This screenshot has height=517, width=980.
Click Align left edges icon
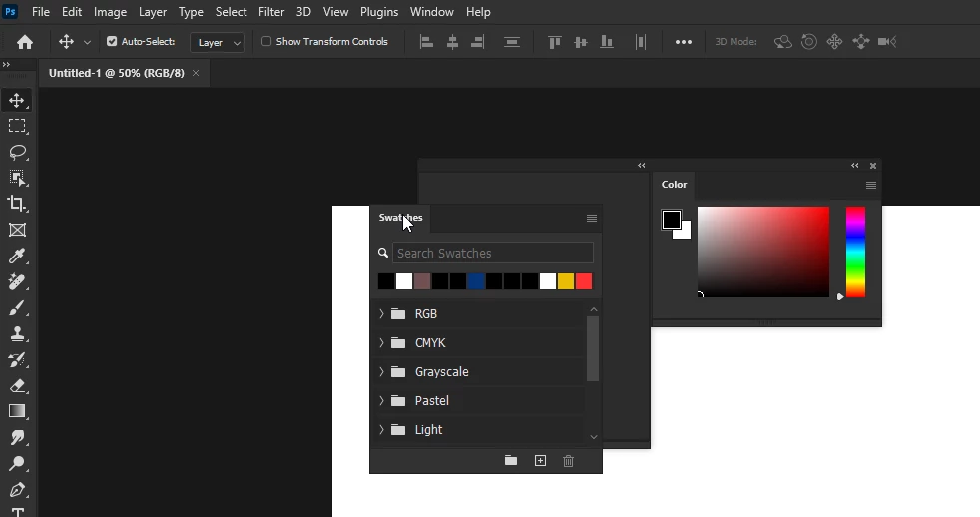tap(426, 42)
